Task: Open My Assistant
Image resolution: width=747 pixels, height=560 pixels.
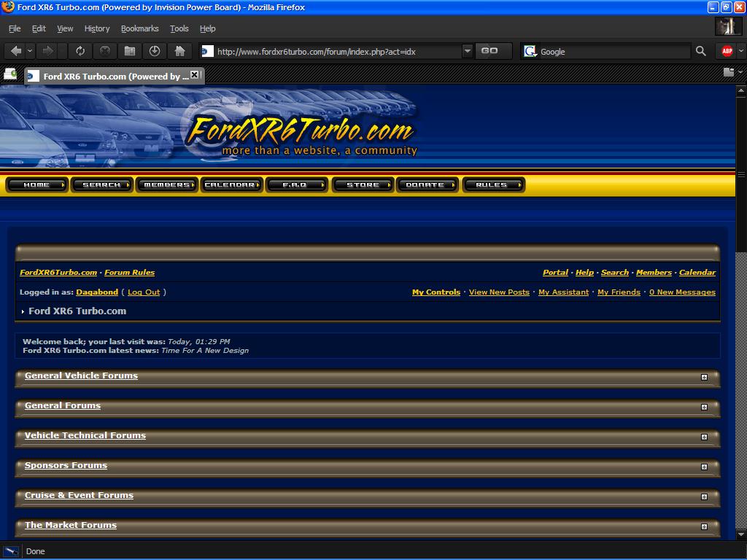Action: (564, 292)
